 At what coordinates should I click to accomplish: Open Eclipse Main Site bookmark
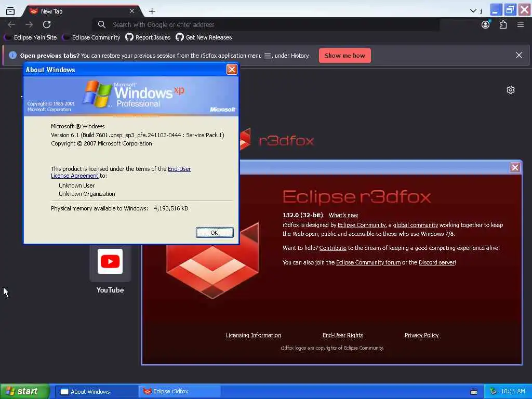[x=31, y=37]
